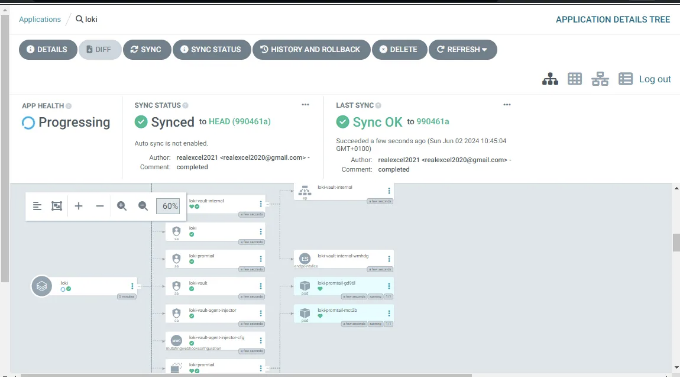Viewport: 680px width, 377px height.
Task: Select the loki-promtail-gd9dl pod node
Action: point(344,286)
